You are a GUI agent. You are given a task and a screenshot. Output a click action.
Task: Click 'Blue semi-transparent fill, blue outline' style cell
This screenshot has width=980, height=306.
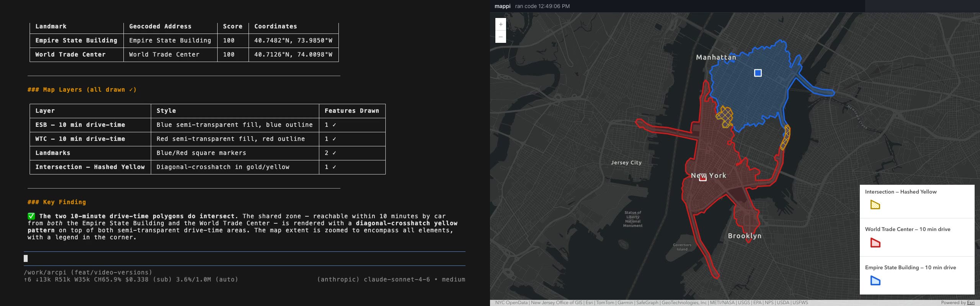[234, 125]
